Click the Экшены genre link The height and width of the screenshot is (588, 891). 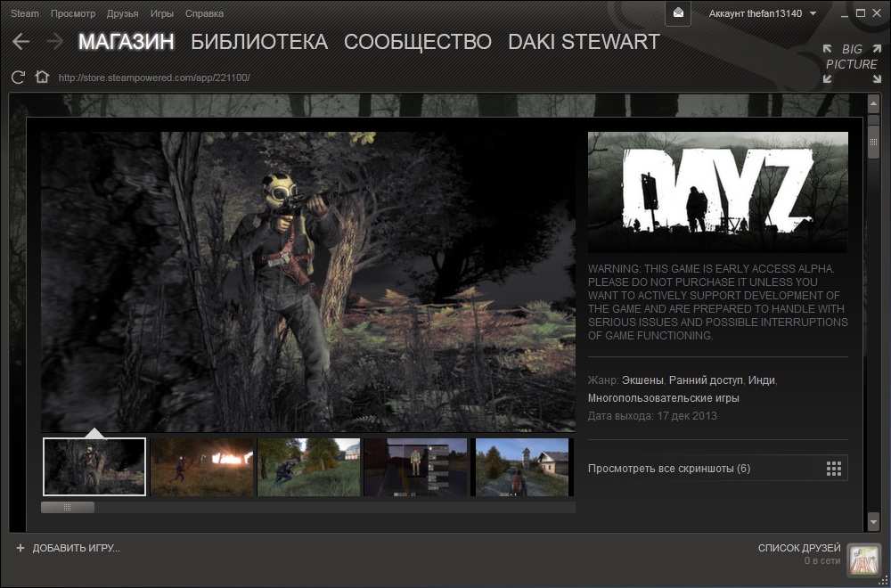click(642, 380)
